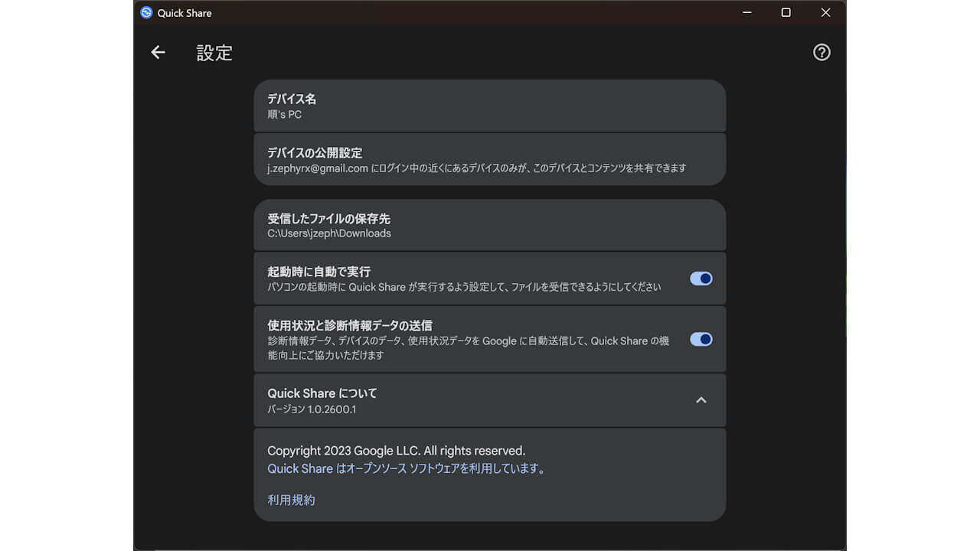Toggle the 起動時に自動で実行 switch
Viewport: 980px width, 551px height.
click(701, 279)
